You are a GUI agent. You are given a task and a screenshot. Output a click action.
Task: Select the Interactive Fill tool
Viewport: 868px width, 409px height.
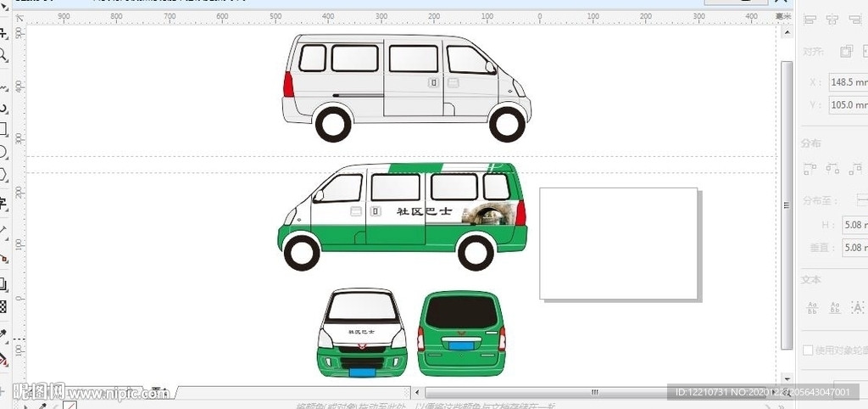[x=3, y=360]
